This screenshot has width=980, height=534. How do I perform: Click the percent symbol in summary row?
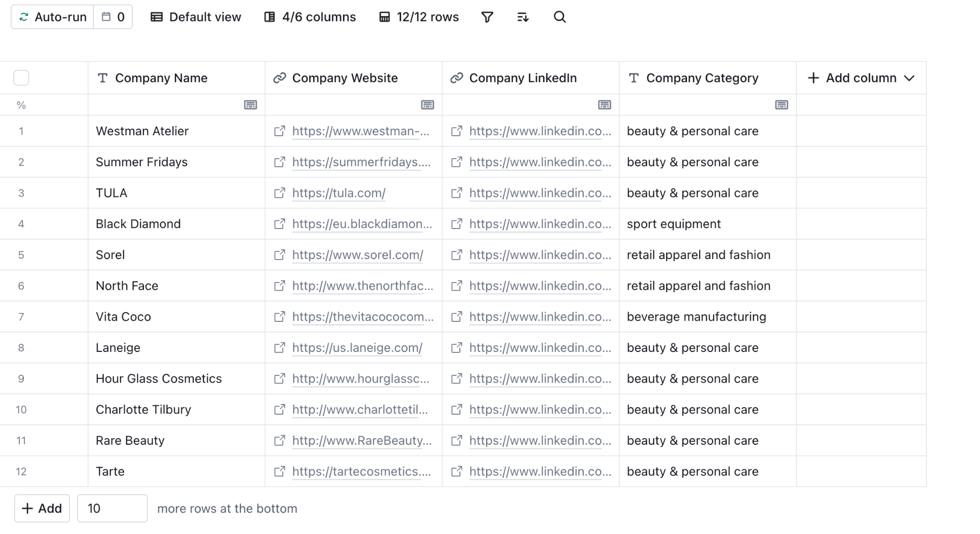coord(21,105)
